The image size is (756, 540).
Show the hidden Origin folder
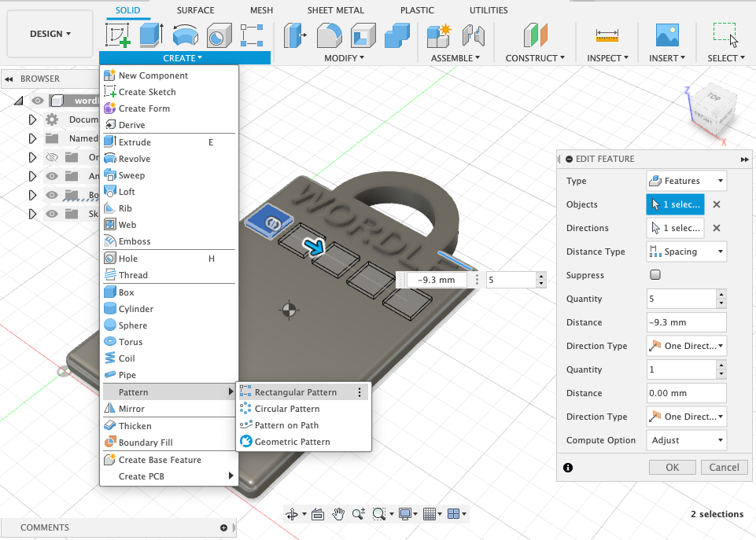tap(51, 157)
